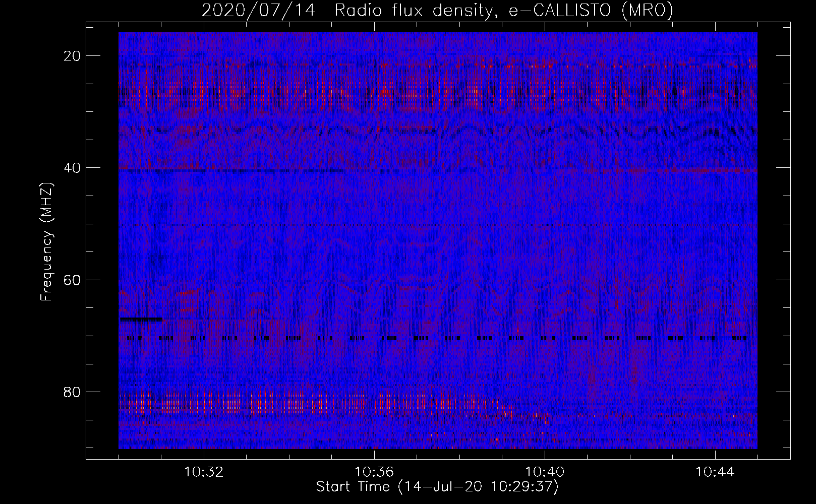
Task: Click the 60 frequency tick label
Action: pyautogui.click(x=73, y=280)
